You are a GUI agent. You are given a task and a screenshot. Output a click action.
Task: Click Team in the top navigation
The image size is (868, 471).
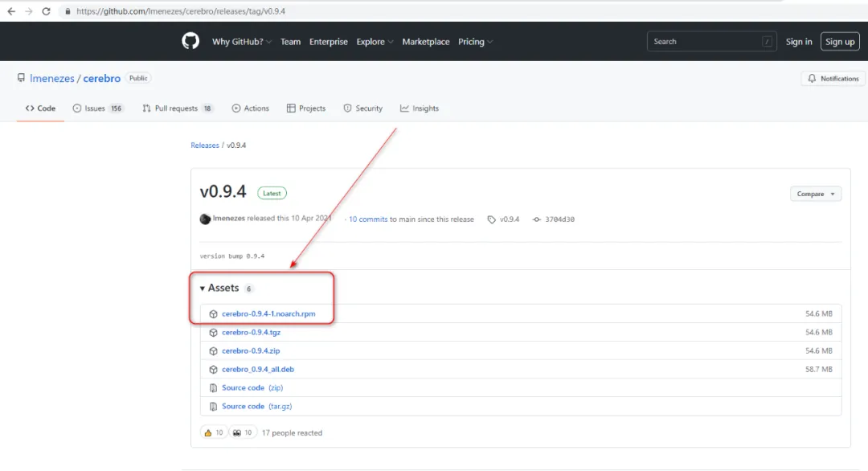pyautogui.click(x=290, y=42)
